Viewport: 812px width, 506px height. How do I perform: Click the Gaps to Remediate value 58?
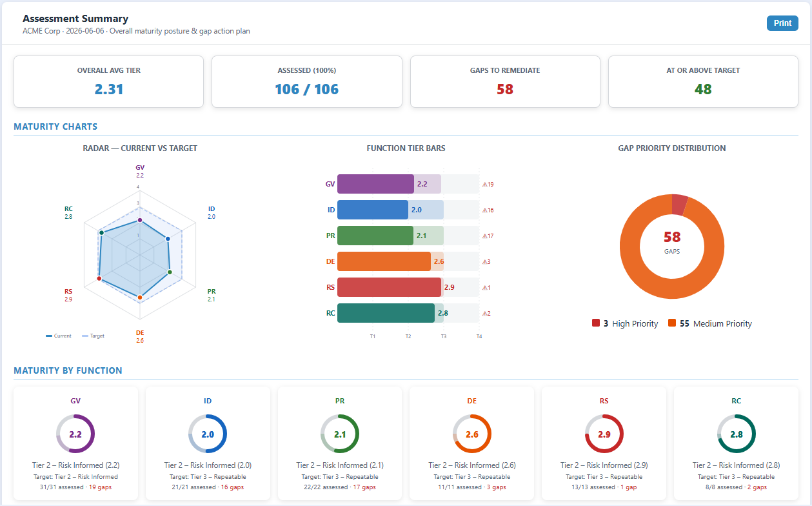pyautogui.click(x=505, y=89)
